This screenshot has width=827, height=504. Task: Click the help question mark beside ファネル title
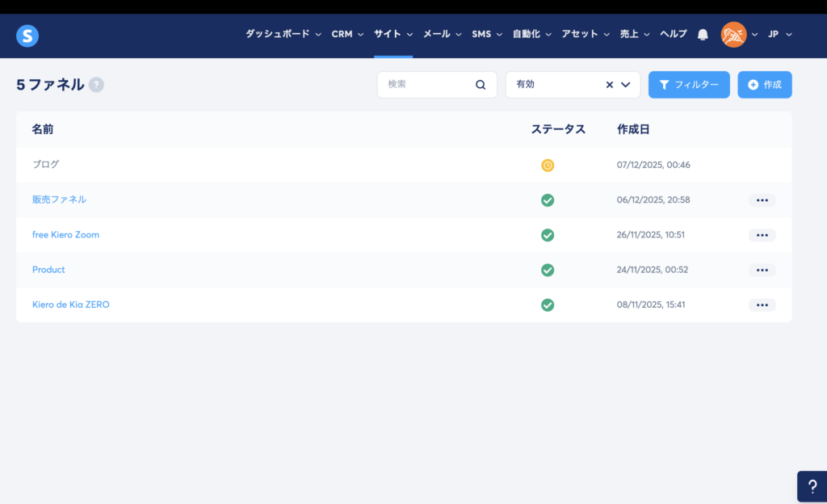[x=96, y=85]
